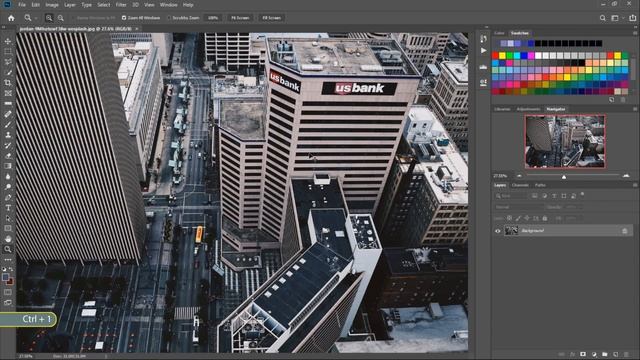This screenshot has height=360, width=640.
Task: Switch to the Channels tab
Action: (520, 185)
